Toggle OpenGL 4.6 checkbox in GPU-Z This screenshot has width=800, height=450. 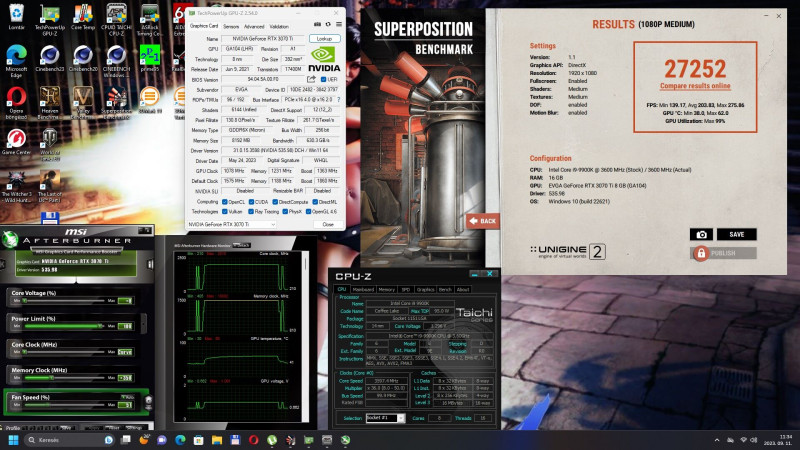tap(308, 212)
